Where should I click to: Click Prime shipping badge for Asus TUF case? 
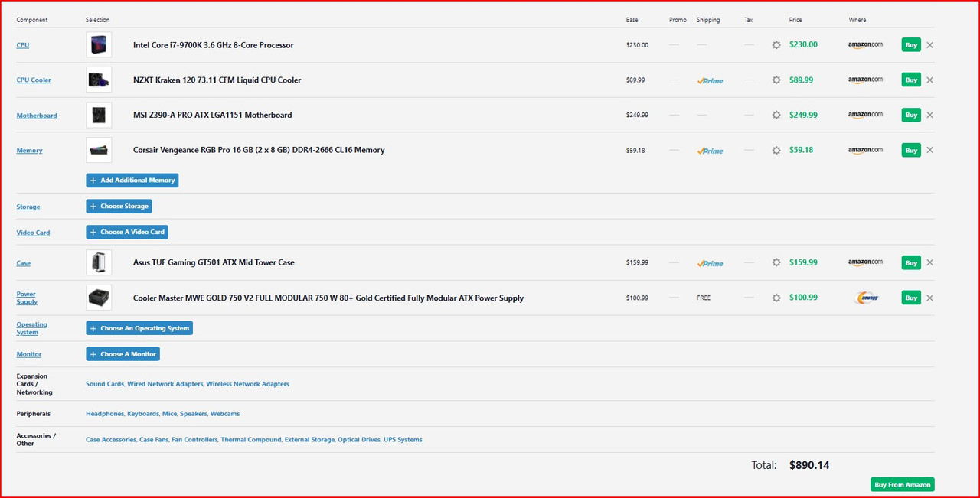[x=710, y=263]
